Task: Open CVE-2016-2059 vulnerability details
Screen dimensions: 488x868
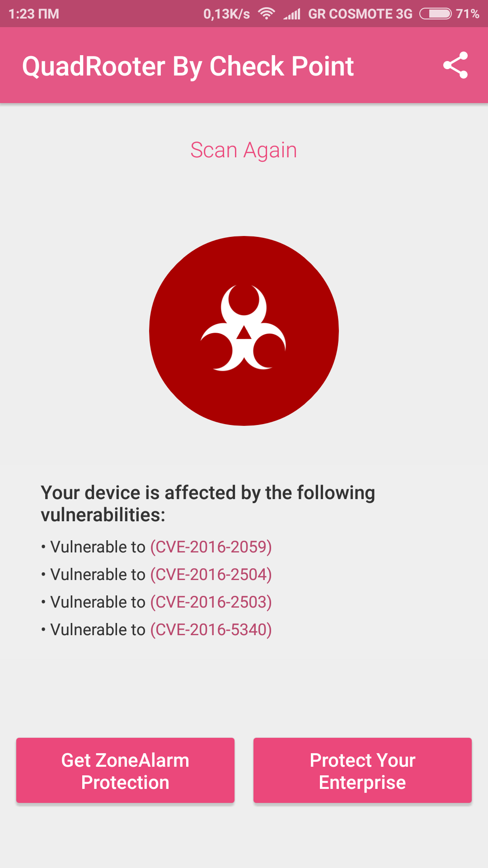Action: coord(211,547)
